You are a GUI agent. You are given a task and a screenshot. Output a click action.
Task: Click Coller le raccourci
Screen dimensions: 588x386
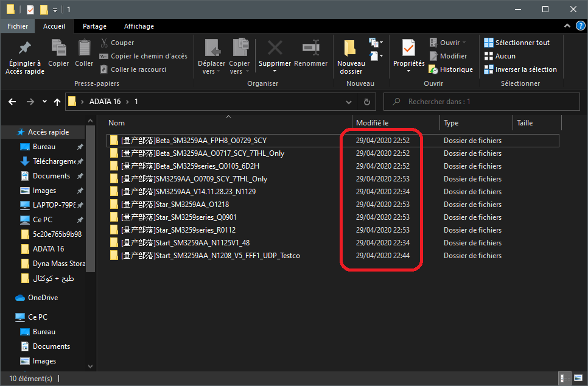pos(133,69)
